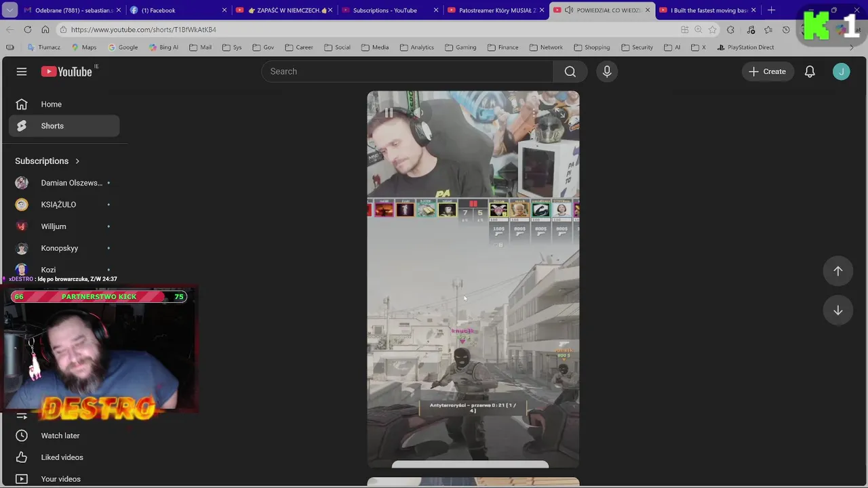868x488 pixels.
Task: Open the browser zoom magnifier icon
Action: click(698, 29)
